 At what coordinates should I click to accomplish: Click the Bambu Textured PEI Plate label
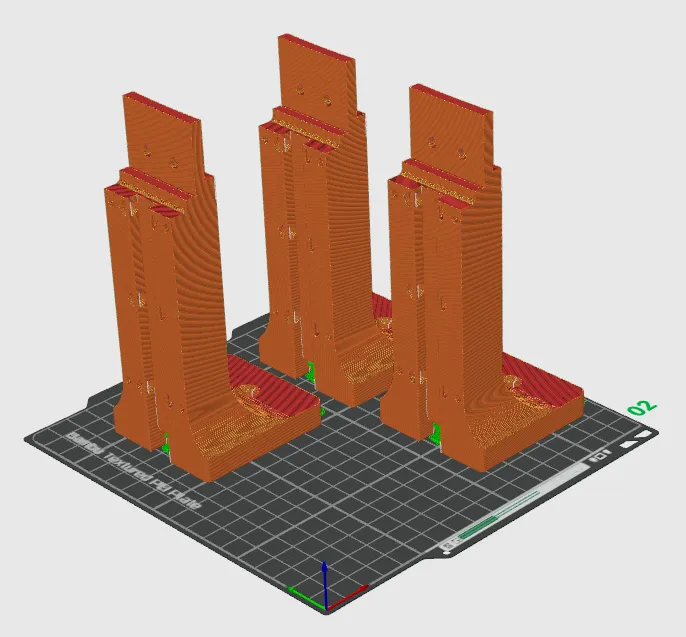click(135, 472)
